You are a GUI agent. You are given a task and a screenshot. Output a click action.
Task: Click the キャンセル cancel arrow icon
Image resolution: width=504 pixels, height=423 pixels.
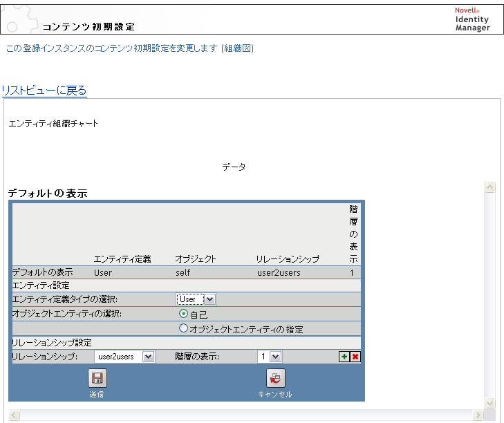pos(275,378)
